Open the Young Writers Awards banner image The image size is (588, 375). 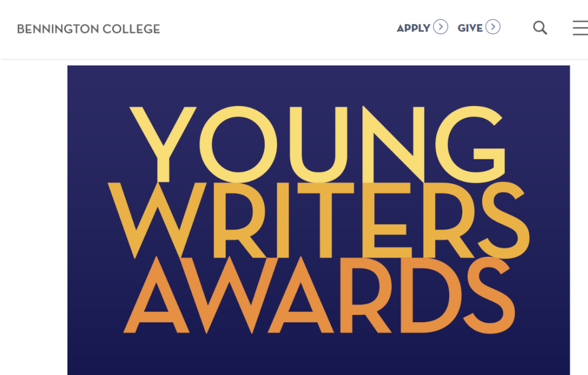click(x=318, y=220)
